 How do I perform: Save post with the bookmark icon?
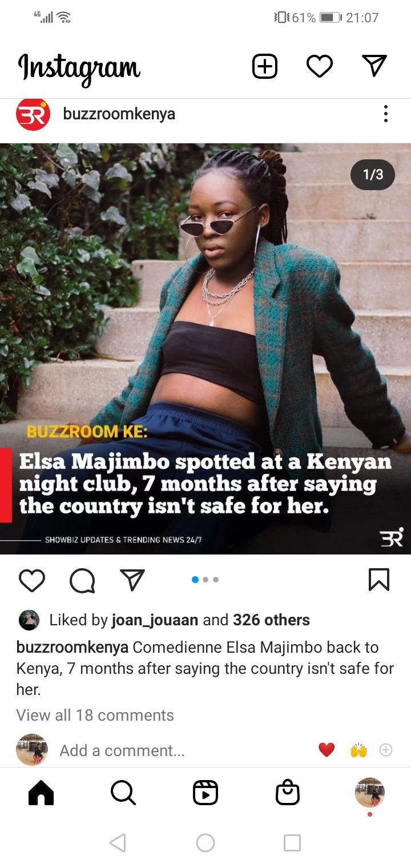[379, 580]
